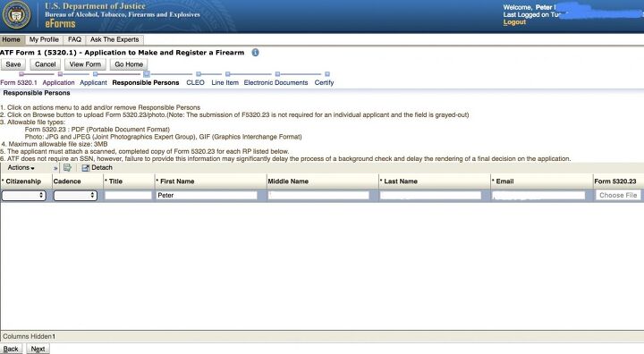644x354 pixels.
Task: Click the Last Name column header
Action: tap(435, 181)
